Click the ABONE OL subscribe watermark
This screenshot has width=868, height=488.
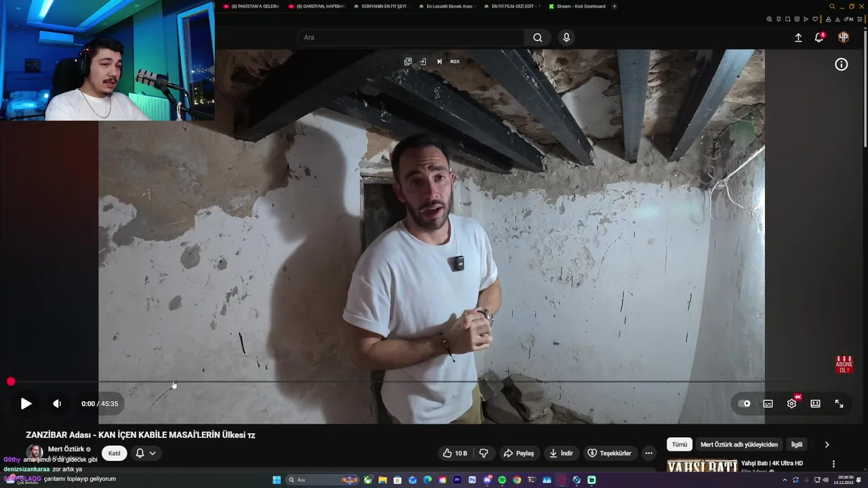(844, 365)
